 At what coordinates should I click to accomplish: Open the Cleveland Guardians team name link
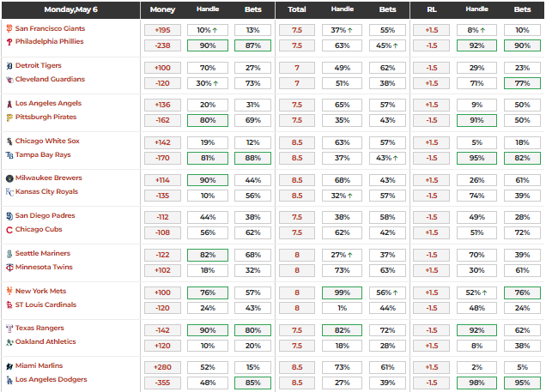[x=52, y=79]
